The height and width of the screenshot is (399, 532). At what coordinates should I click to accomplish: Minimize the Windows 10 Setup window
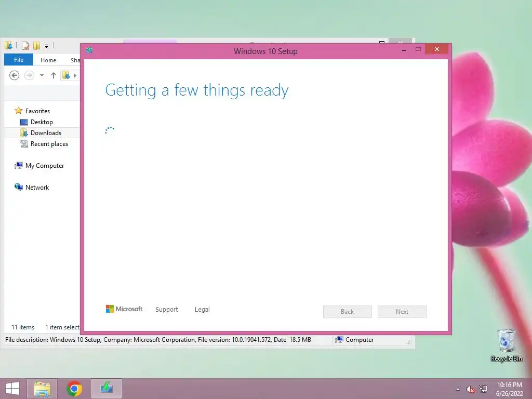(404, 50)
